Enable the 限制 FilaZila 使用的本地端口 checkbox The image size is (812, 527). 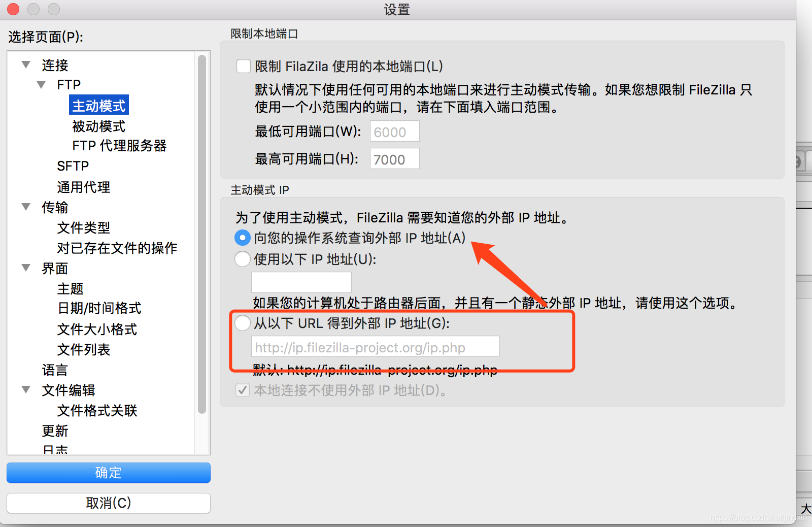(x=244, y=66)
